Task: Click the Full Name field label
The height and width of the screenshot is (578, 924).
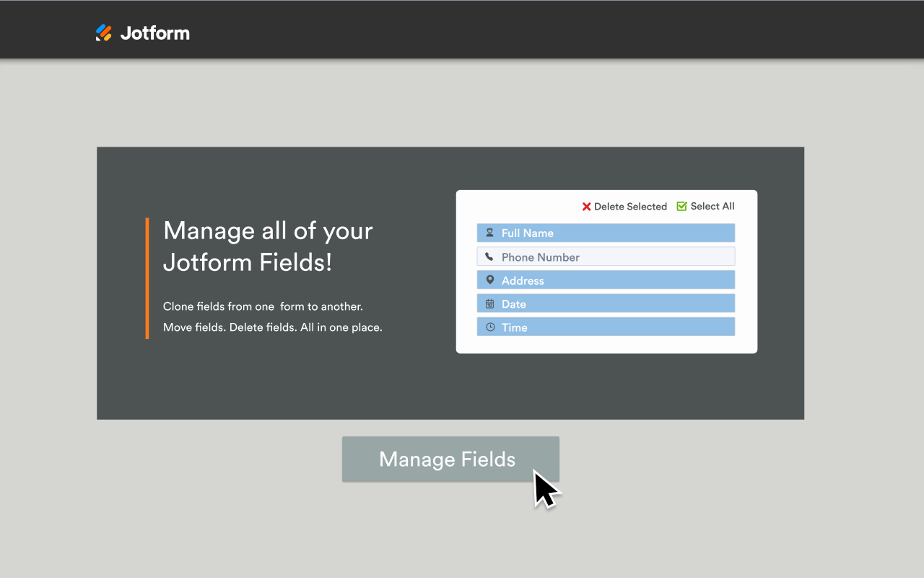Action: coord(528,232)
